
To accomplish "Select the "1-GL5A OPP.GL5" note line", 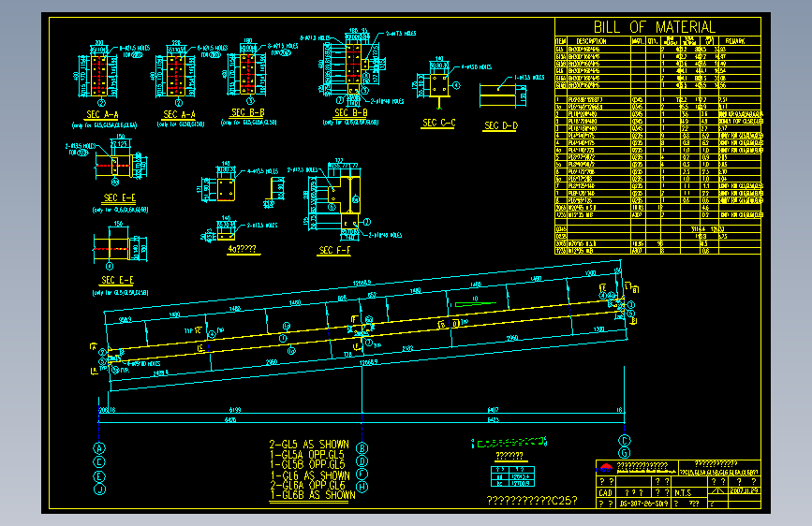I will pos(306,454).
